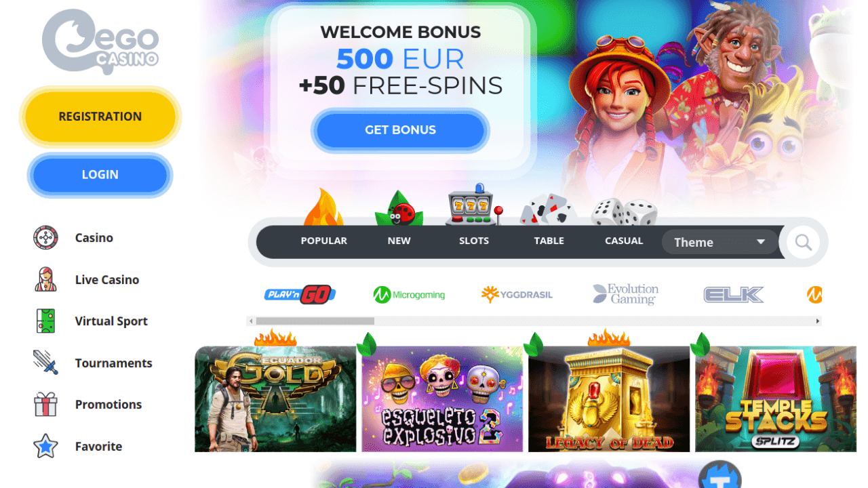The image size is (868, 488).
Task: Select the Table games tab
Action: coord(549,241)
